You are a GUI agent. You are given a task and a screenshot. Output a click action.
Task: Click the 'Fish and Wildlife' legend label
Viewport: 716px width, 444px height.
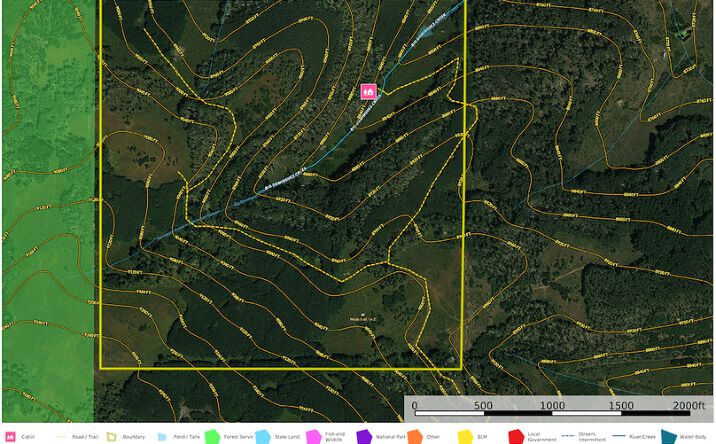(x=335, y=437)
